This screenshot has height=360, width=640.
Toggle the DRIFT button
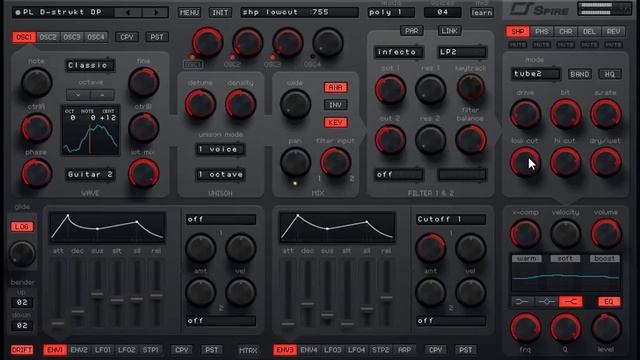pos(22,350)
